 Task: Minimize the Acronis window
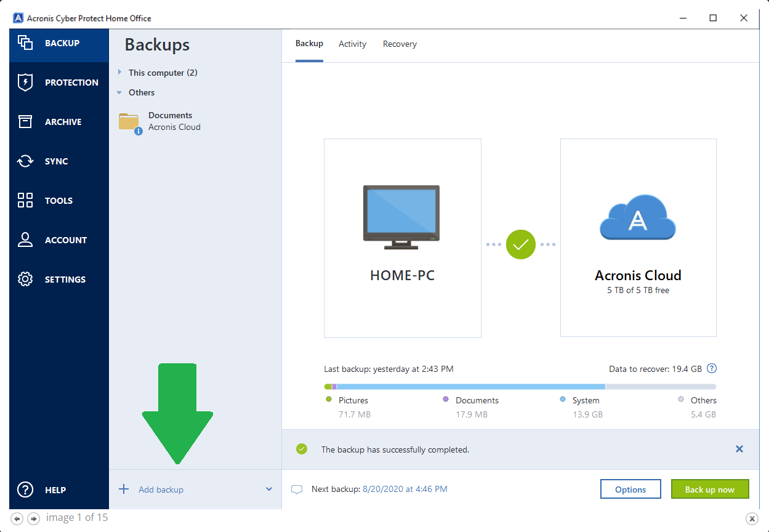(683, 18)
